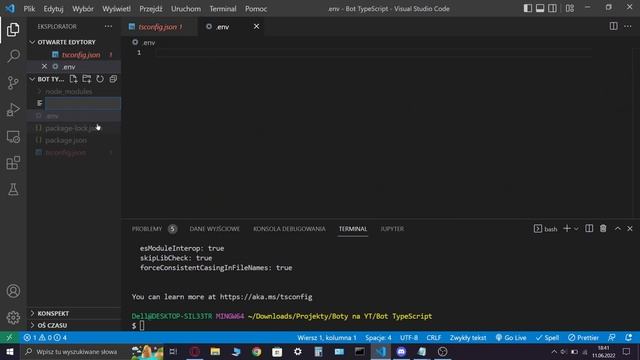The width and height of the screenshot is (640, 360).
Task: Open Remote Explorer view icon
Action: coord(13,136)
